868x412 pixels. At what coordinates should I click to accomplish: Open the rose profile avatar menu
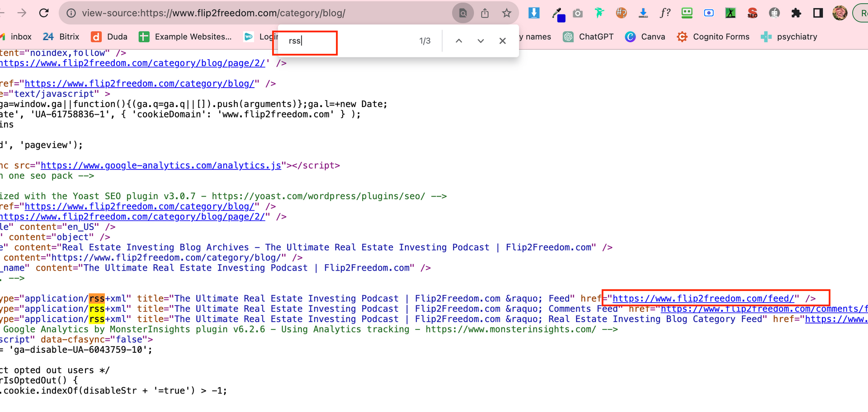(840, 13)
